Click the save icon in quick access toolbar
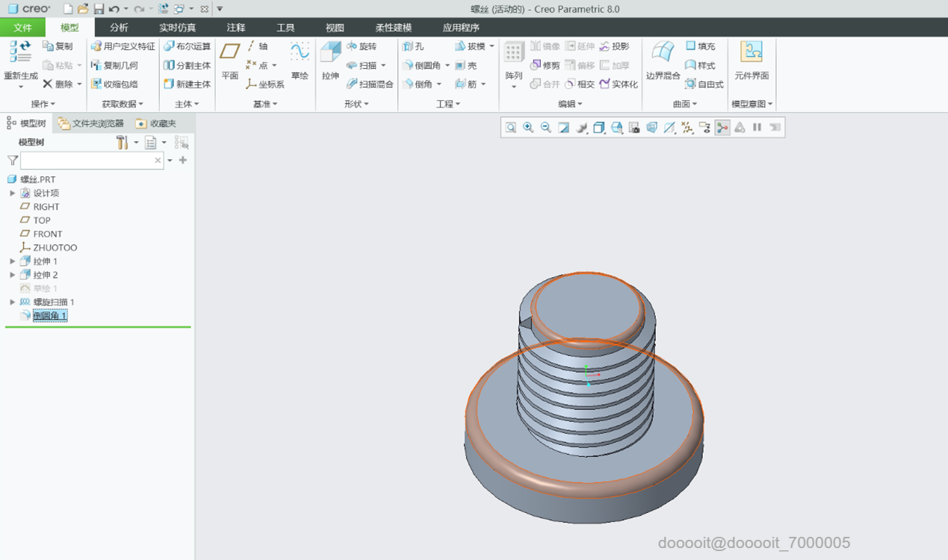This screenshot has height=560, width=948. [99, 9]
